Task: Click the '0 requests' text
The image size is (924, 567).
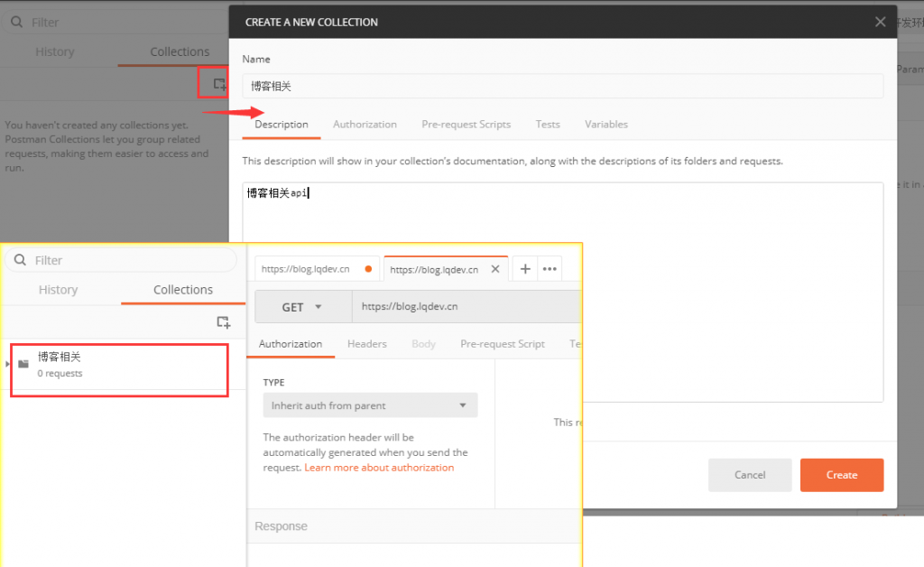Action: pos(60,373)
